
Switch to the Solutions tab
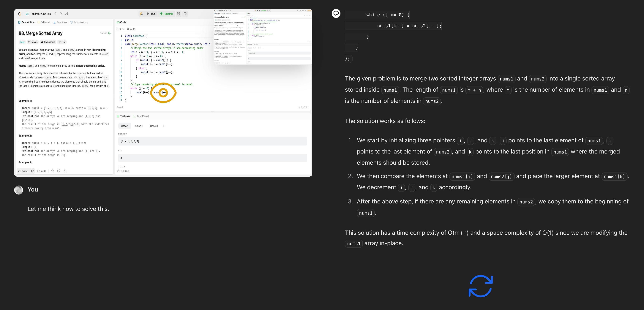point(60,22)
